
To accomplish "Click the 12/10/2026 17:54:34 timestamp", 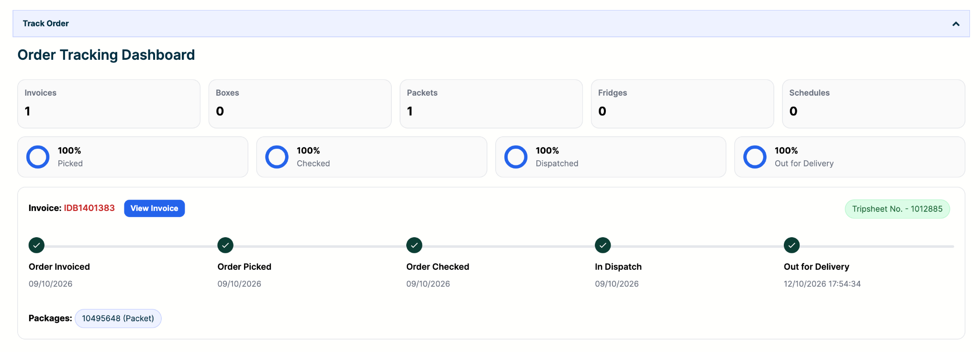I will click(x=822, y=284).
